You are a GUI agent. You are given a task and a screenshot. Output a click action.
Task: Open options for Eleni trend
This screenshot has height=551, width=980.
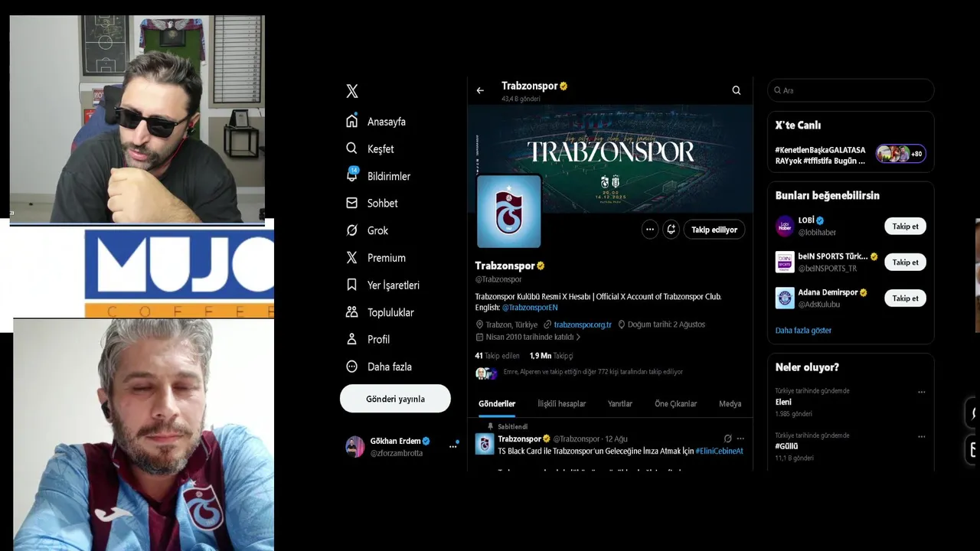(x=922, y=392)
